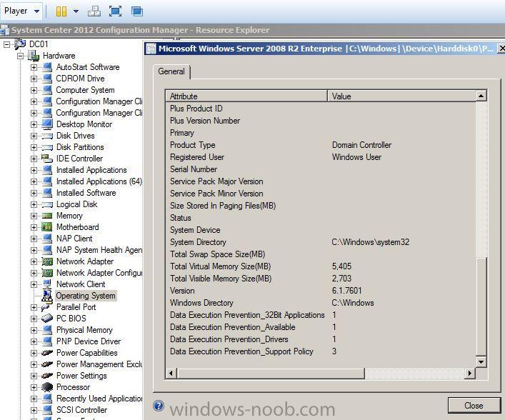This screenshot has height=420, width=505.
Task: Select the PNP Device Driver tree item
Action: [x=89, y=341]
